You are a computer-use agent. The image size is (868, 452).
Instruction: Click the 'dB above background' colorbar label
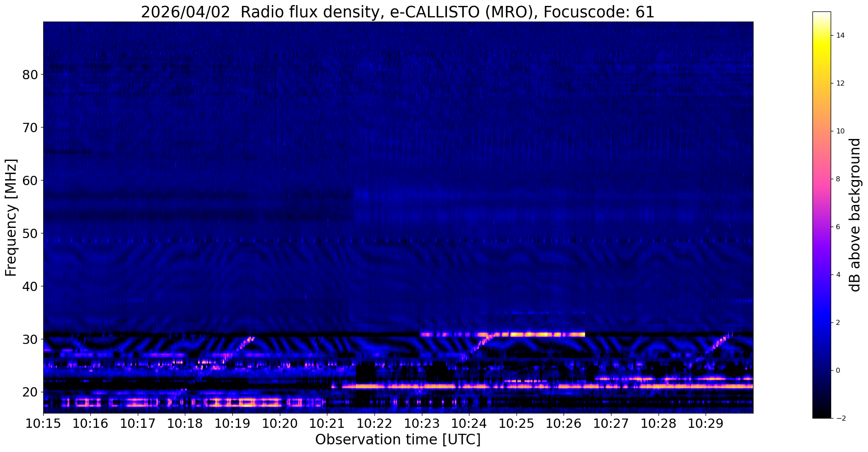pos(855,215)
